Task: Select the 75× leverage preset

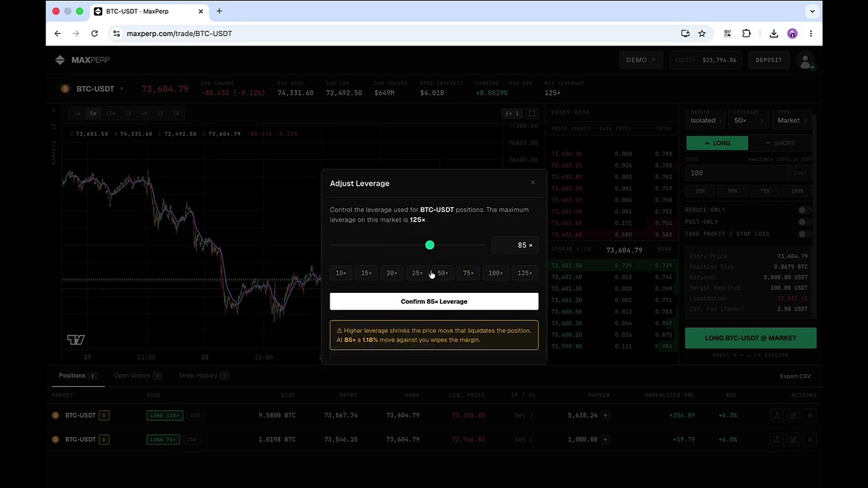Action: point(469,273)
